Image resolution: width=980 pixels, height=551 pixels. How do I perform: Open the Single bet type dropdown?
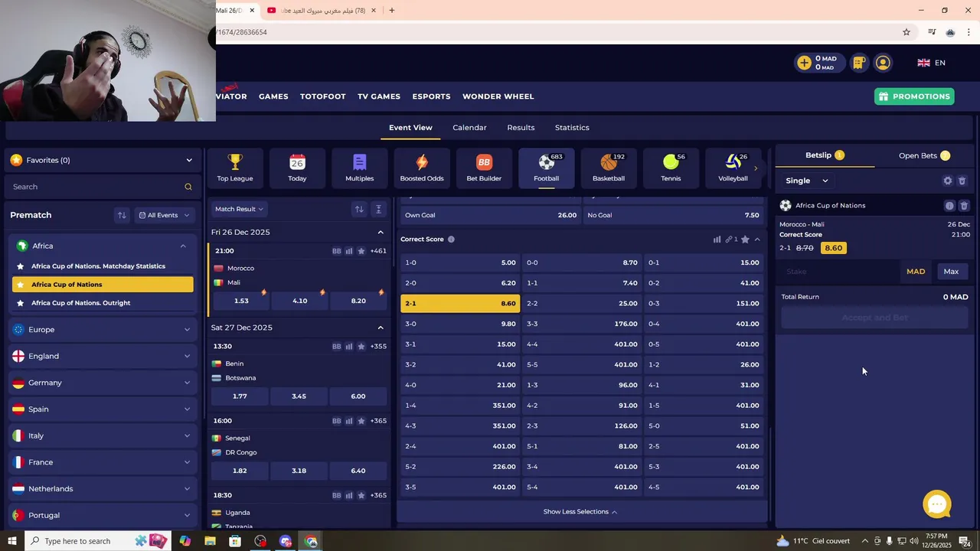point(807,181)
